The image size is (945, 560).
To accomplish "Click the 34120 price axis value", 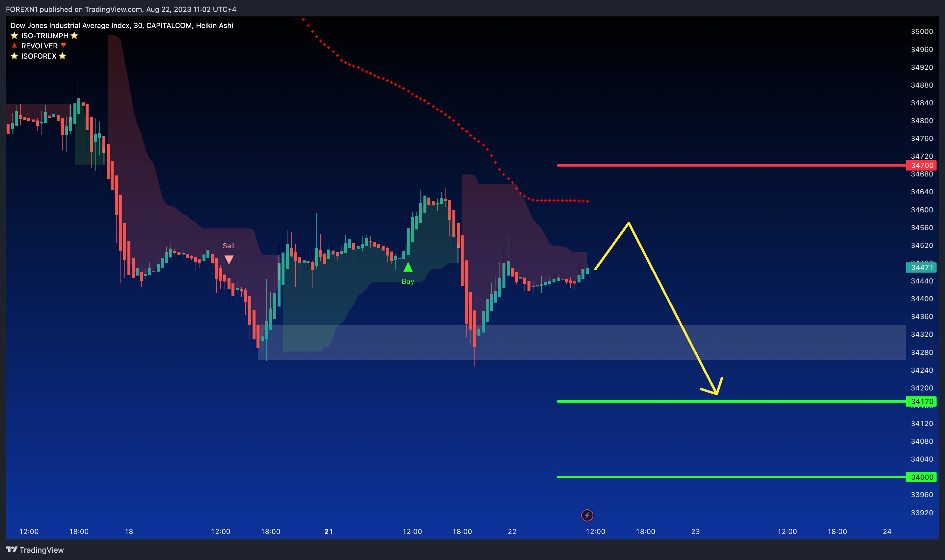I will click(x=922, y=423).
